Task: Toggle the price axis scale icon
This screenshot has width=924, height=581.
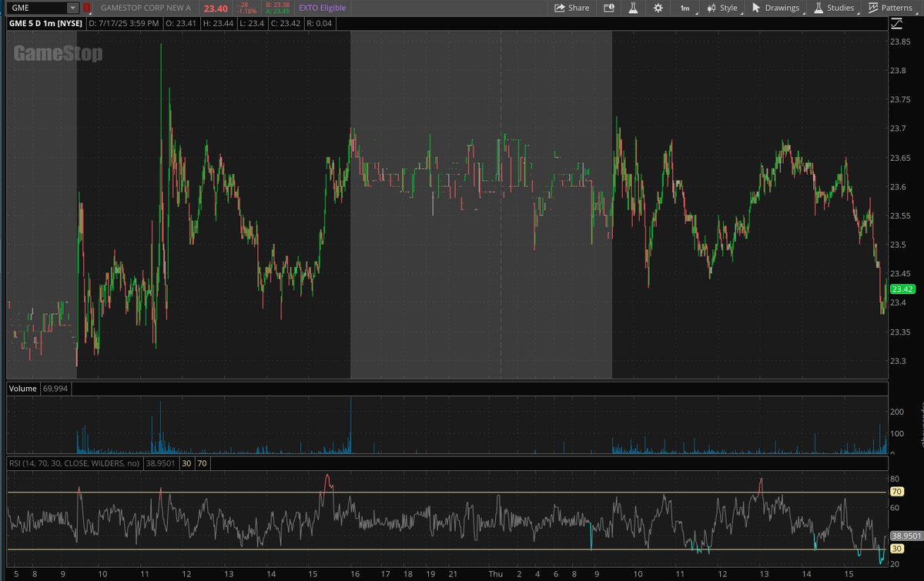Action: tap(896, 23)
